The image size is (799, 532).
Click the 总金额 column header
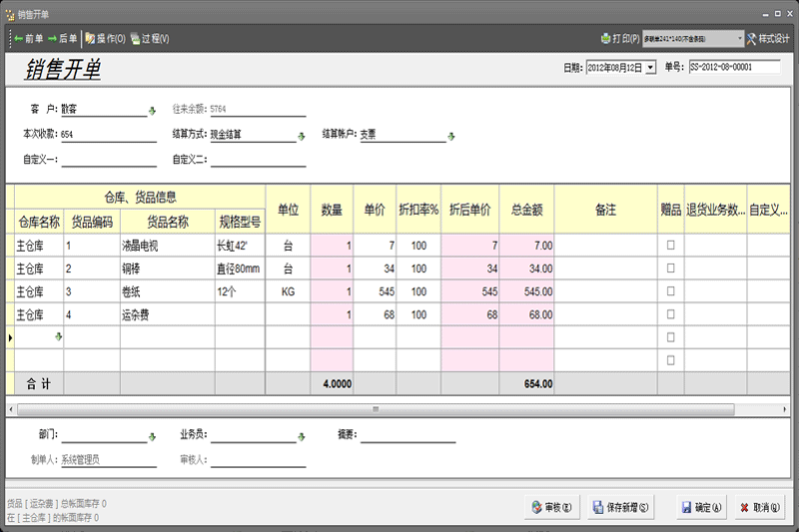click(527, 210)
